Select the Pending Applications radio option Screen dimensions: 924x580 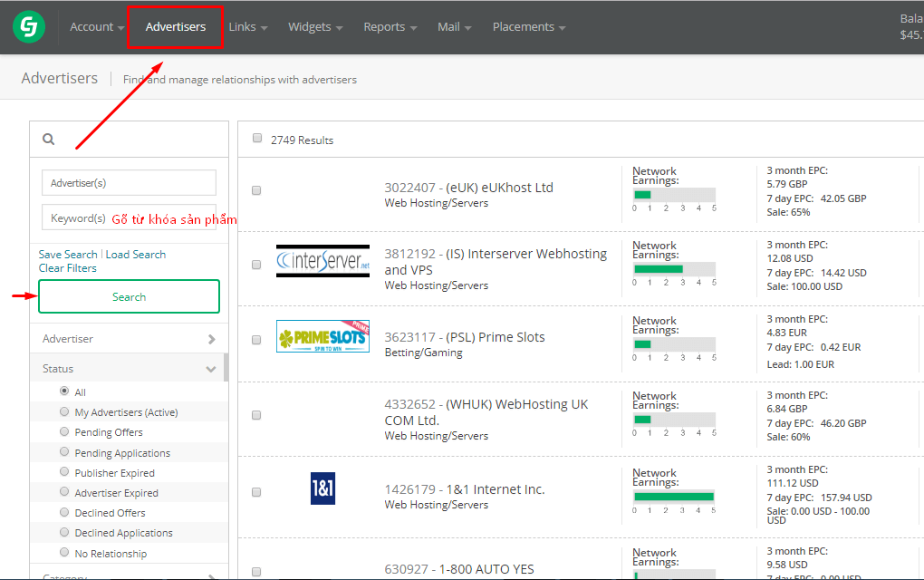tap(64, 452)
